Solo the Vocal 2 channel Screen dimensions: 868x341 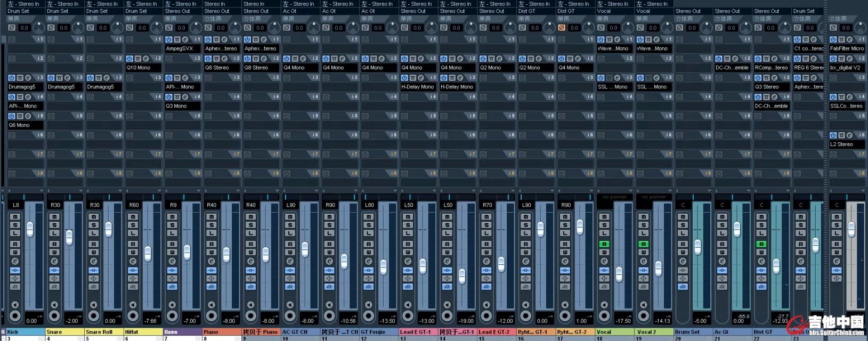[644, 225]
